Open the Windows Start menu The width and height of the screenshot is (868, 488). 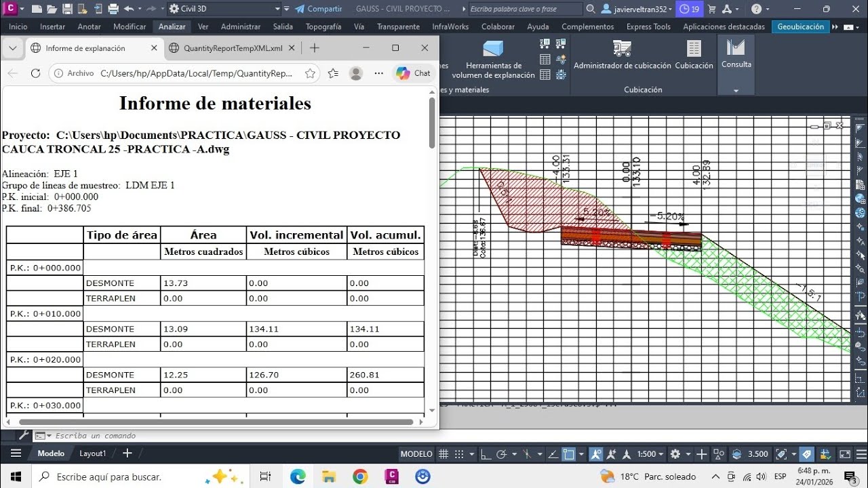pyautogui.click(x=16, y=476)
